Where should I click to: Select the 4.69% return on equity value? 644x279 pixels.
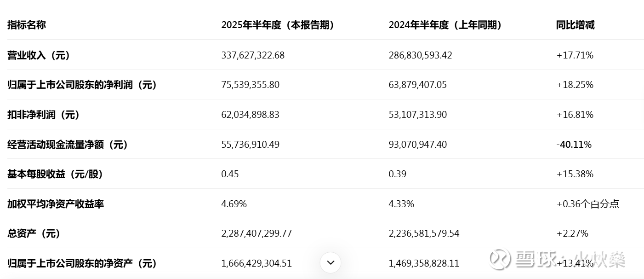point(234,204)
